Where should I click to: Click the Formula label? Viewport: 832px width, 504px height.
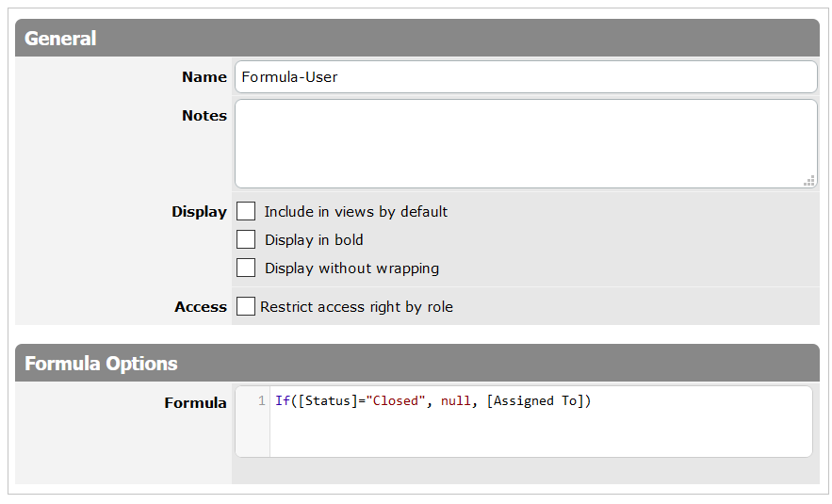[x=195, y=402]
